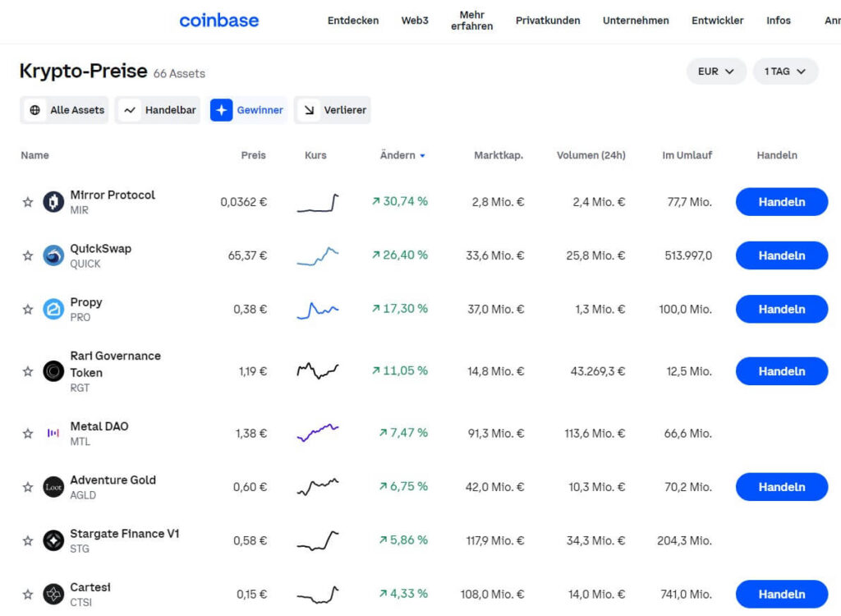Click the sparkle icon in Gewinner
Viewport: 841px width, 616px height.
pos(221,110)
